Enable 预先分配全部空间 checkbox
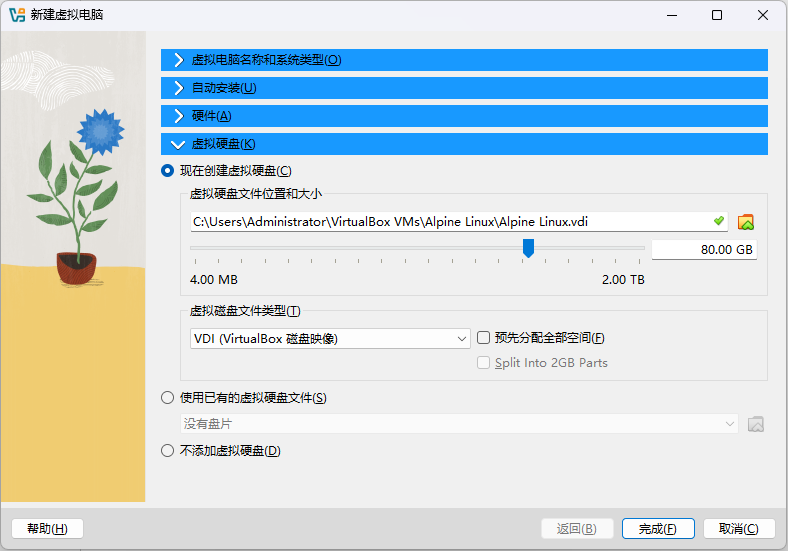The height and width of the screenshot is (551, 788). point(483,337)
